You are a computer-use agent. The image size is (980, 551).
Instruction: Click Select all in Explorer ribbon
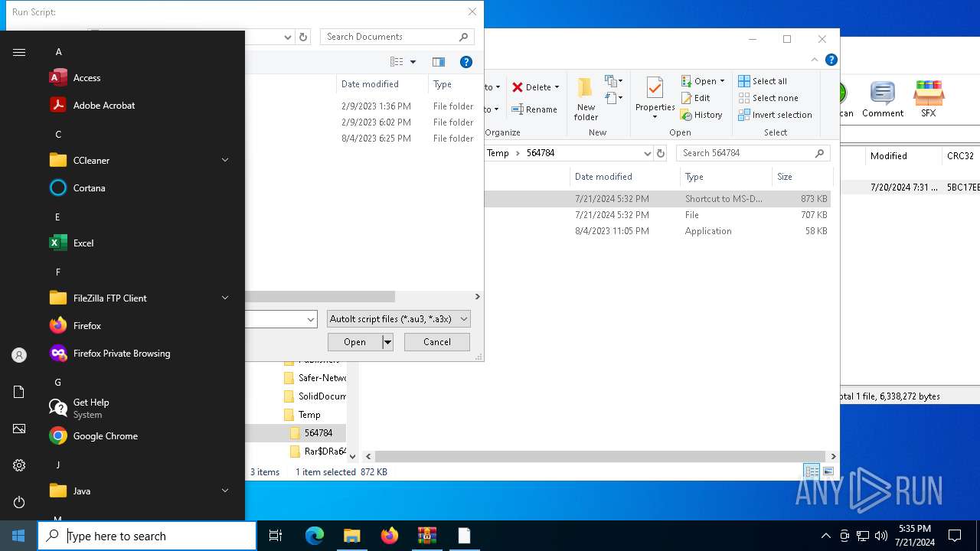763,81
